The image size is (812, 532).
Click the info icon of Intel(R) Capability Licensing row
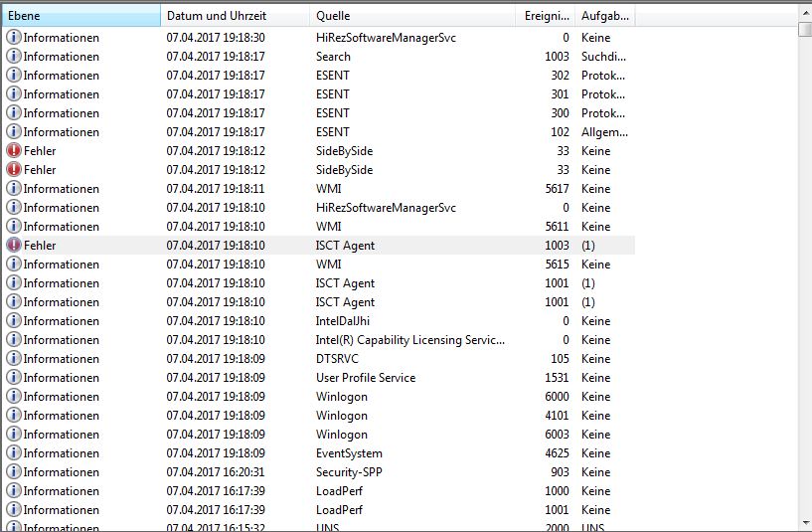(x=14, y=340)
